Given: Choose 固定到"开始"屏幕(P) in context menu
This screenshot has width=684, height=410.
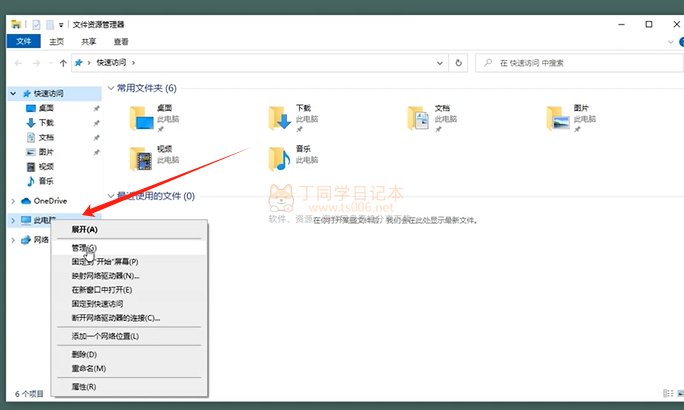Looking at the screenshot, I should tap(129, 262).
